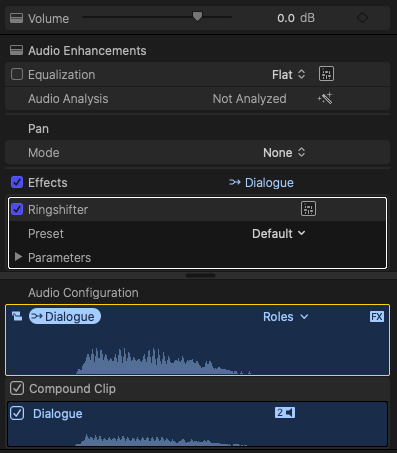This screenshot has width=397, height=453.
Task: Disable the Ringshifter effect checkbox
Action: (17, 209)
